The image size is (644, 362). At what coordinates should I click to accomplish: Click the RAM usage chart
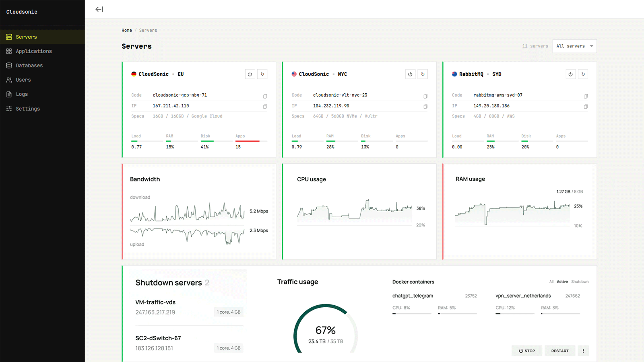[512, 212]
